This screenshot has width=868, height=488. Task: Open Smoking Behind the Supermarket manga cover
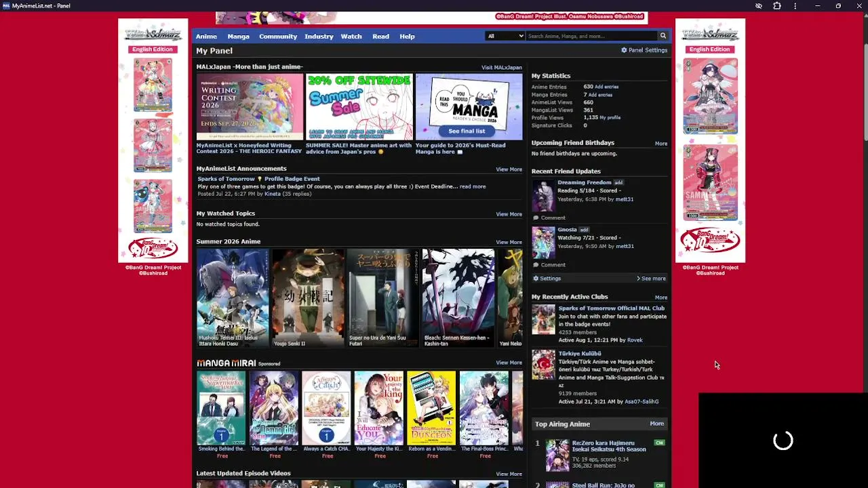221,407
